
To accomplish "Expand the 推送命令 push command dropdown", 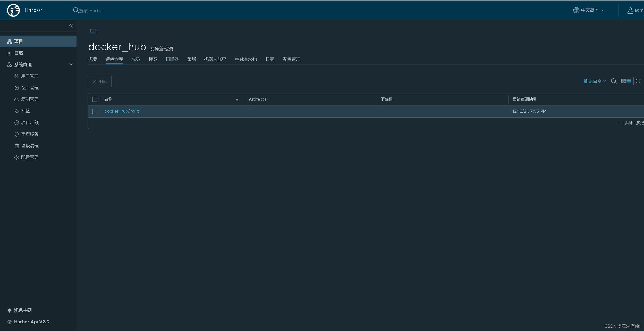I will coord(594,81).
